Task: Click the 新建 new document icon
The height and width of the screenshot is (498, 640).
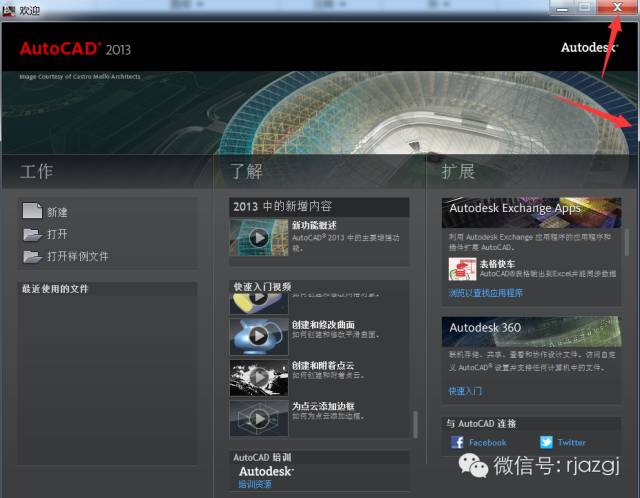Action: (x=31, y=211)
